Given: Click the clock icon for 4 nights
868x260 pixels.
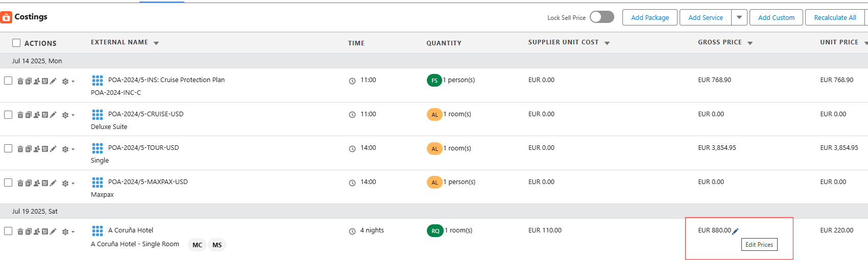Looking at the screenshot, I should (x=352, y=231).
